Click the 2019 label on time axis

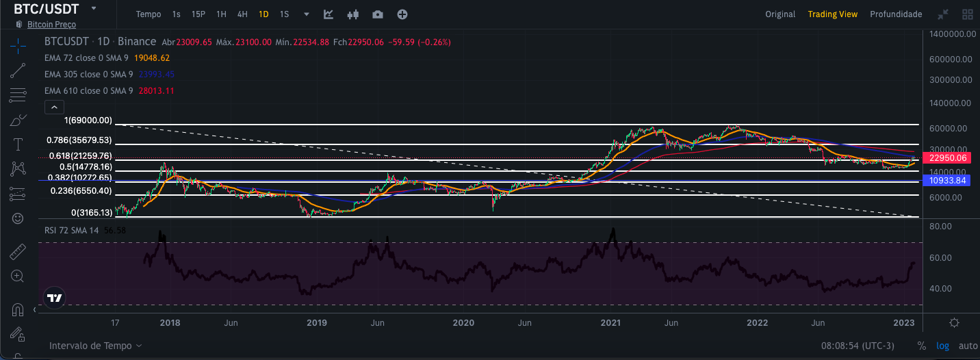click(x=316, y=322)
